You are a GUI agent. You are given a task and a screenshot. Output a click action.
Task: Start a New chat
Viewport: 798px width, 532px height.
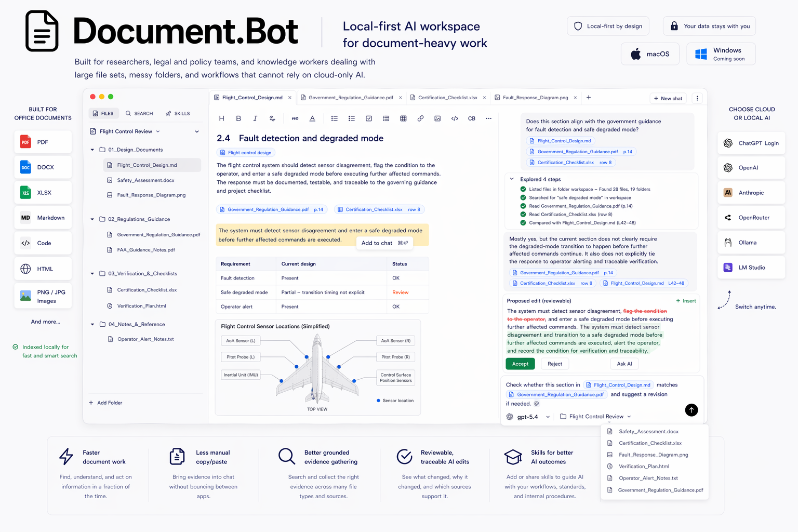point(668,98)
